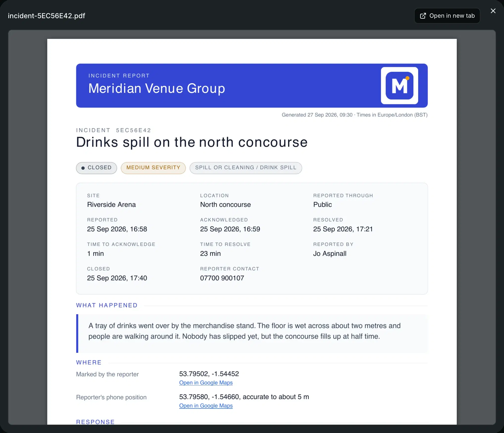Click coordinates 53.79502, -1.54452
Image resolution: width=504 pixels, height=433 pixels.
click(209, 374)
